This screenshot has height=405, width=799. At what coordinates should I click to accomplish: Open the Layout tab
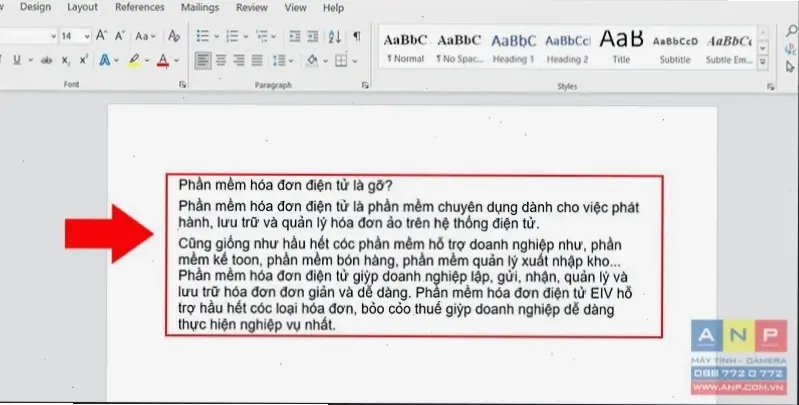[x=82, y=7]
